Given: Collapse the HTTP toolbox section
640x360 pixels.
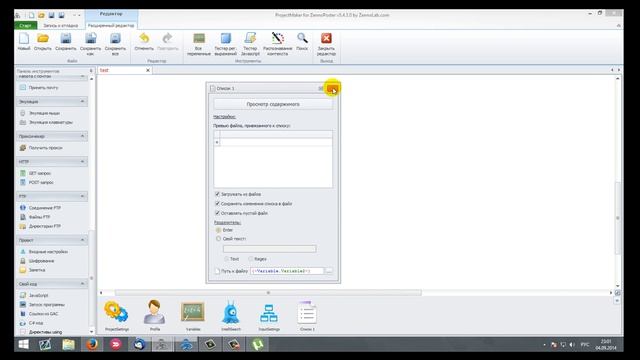Looking at the screenshot, I should 82,162.
